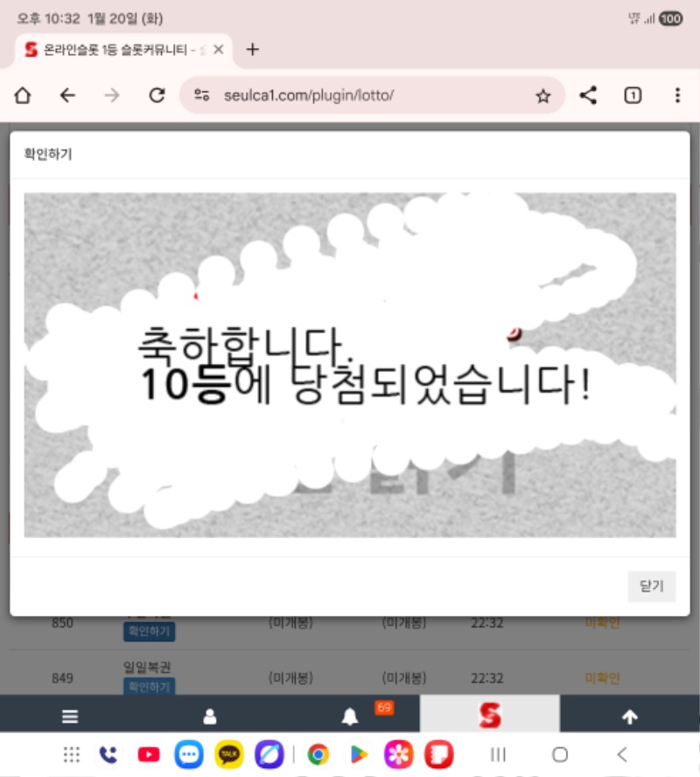Open the hamburger menu in bottom bar
Image resolution: width=700 pixels, height=777 pixels.
pyautogui.click(x=70, y=717)
